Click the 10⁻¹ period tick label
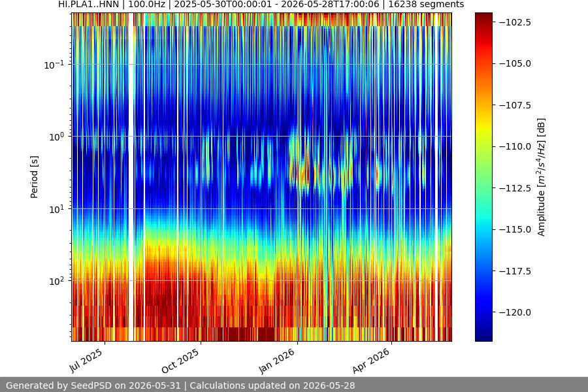588x392 pixels. point(54,65)
